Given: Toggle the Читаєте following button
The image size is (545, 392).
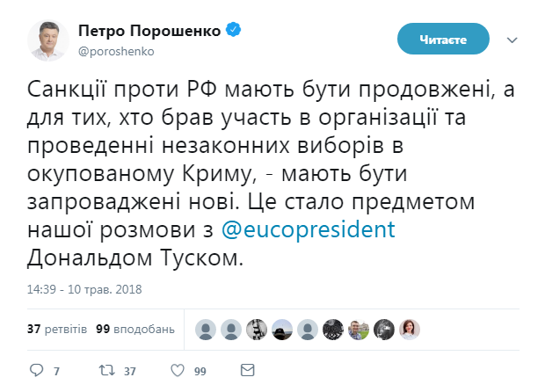Looking at the screenshot, I should [x=442, y=40].
